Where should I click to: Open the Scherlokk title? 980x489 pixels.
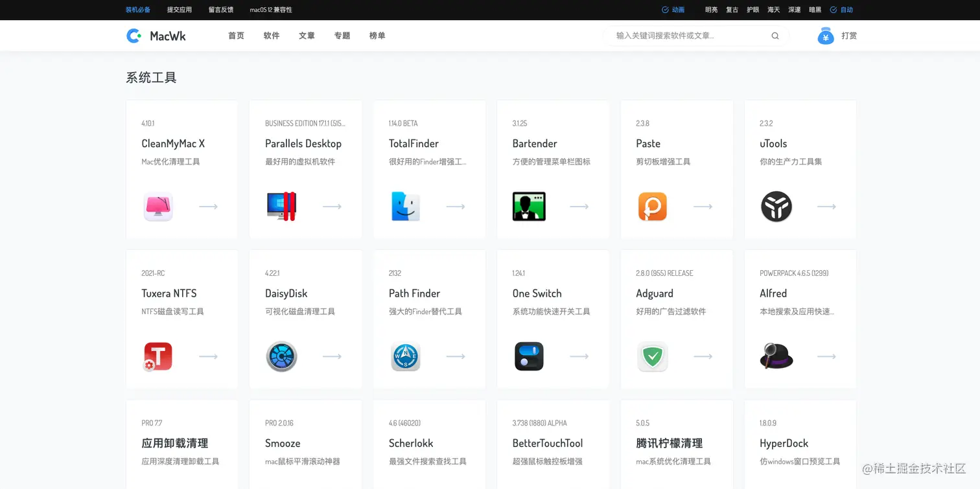411,443
